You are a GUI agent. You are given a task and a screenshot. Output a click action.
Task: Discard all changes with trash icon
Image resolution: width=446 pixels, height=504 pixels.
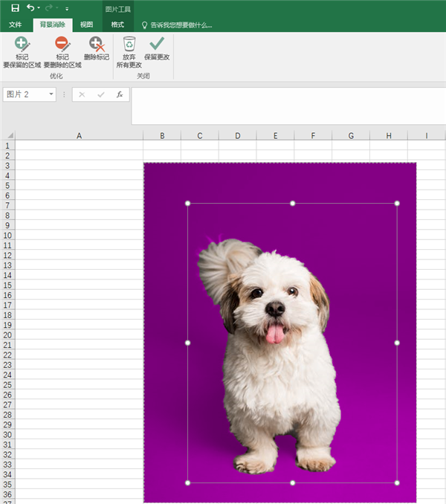(129, 52)
